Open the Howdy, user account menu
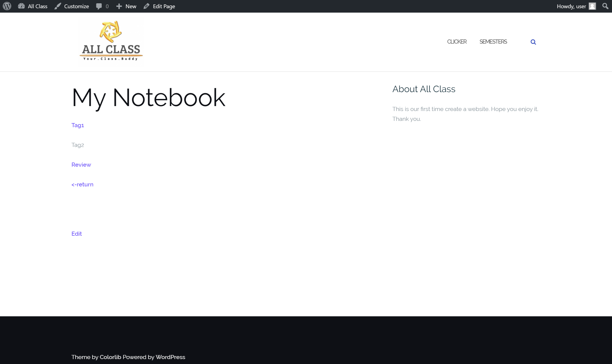Screen dimensions: 612x364 (571, 6)
